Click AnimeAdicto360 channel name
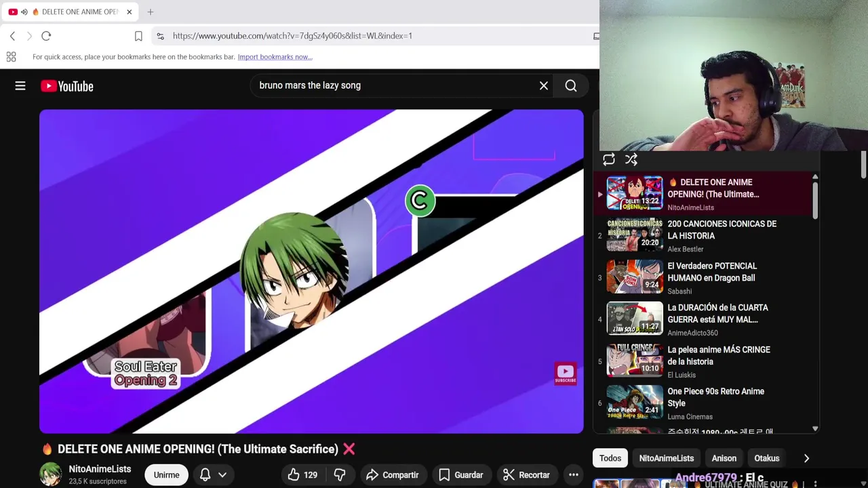Image resolution: width=868 pixels, height=488 pixels. point(692,333)
